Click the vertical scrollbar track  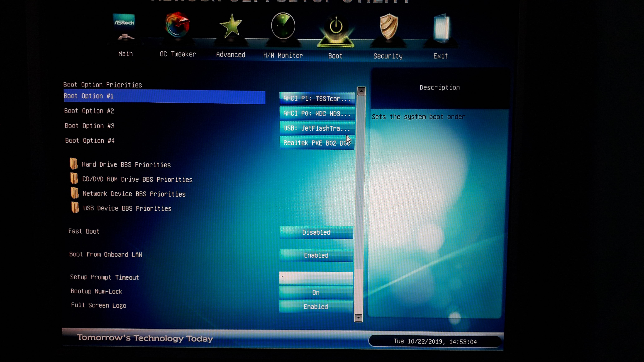point(360,205)
